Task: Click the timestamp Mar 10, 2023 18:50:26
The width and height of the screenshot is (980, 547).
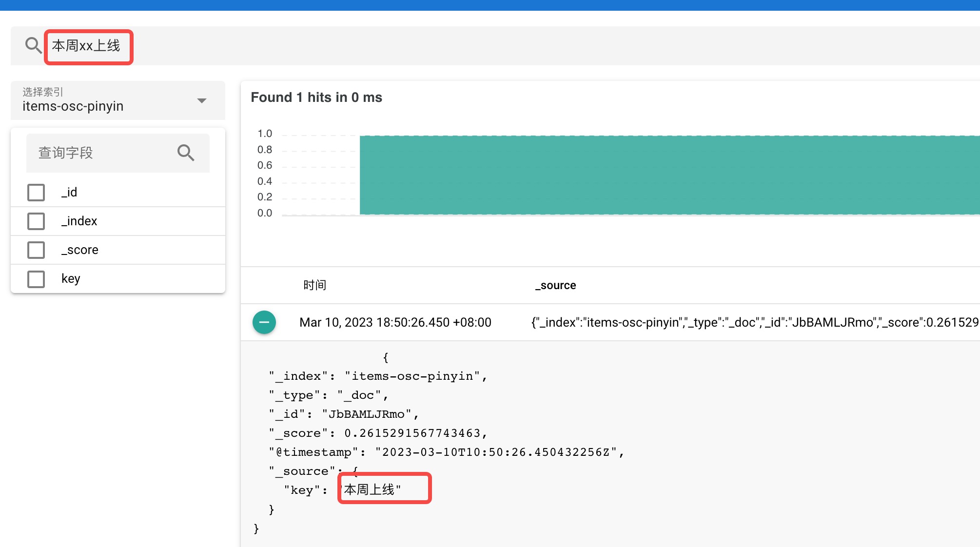Action: tap(395, 322)
